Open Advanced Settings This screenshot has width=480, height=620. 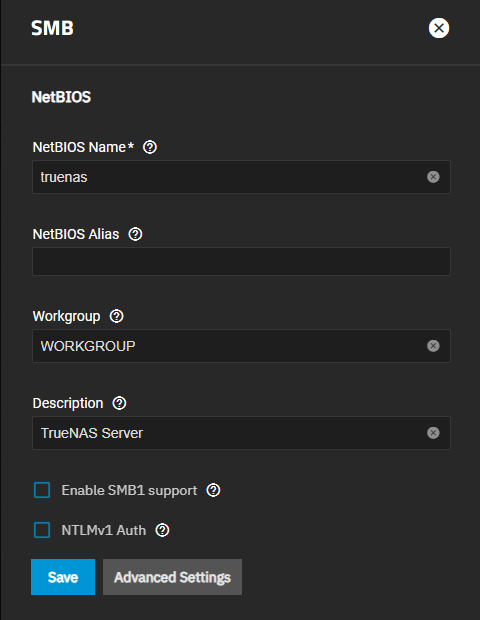pos(172,577)
